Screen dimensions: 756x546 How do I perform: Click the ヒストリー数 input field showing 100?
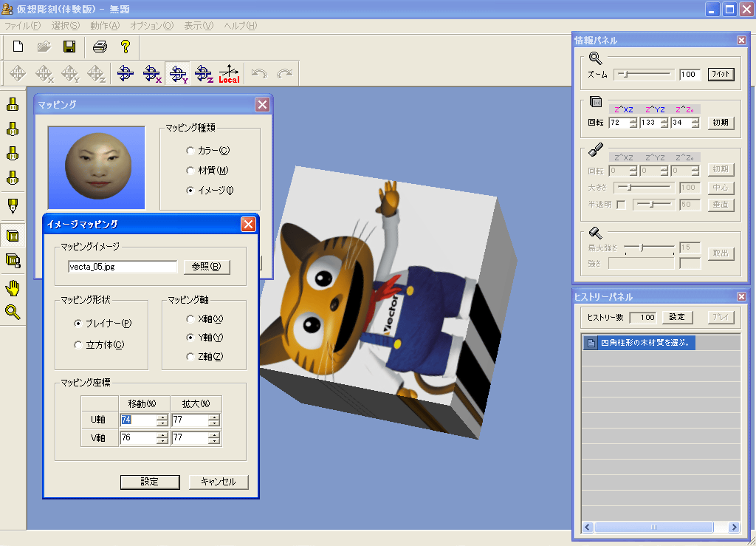pyautogui.click(x=643, y=318)
